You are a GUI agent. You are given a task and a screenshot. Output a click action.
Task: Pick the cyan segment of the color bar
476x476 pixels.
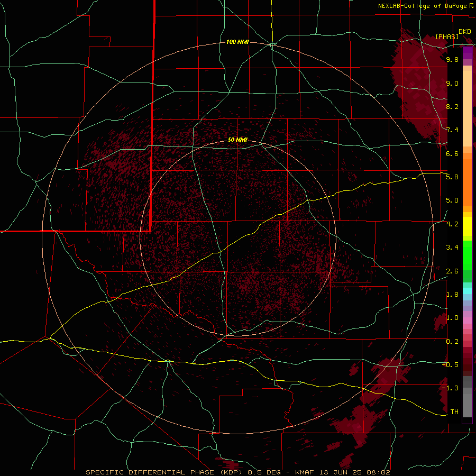[x=467, y=291]
